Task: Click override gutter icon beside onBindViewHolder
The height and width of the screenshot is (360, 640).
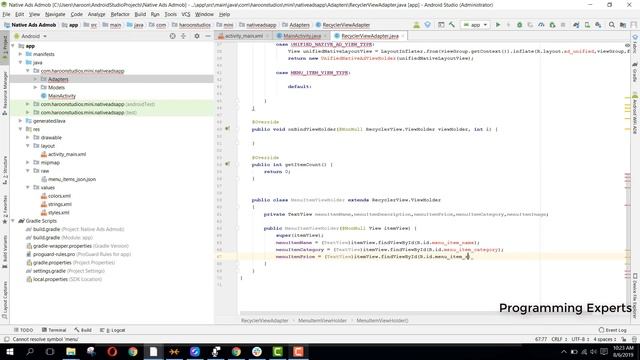Action: [x=227, y=129]
